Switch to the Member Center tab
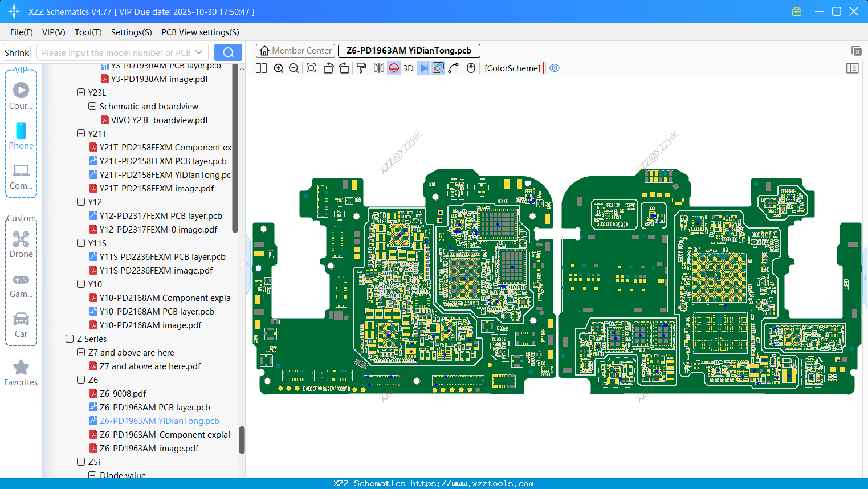 point(296,51)
